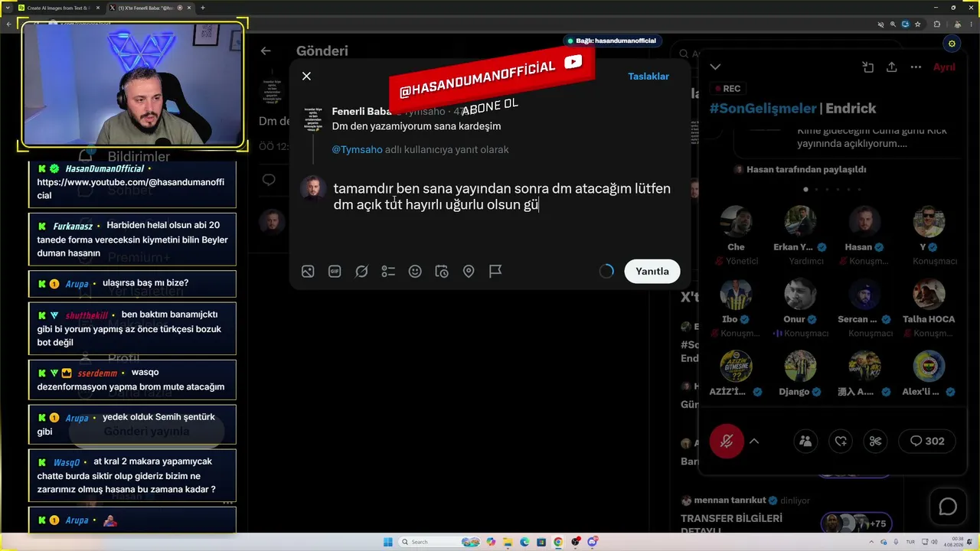
Task: Open the Windows Start menu
Action: click(x=387, y=542)
